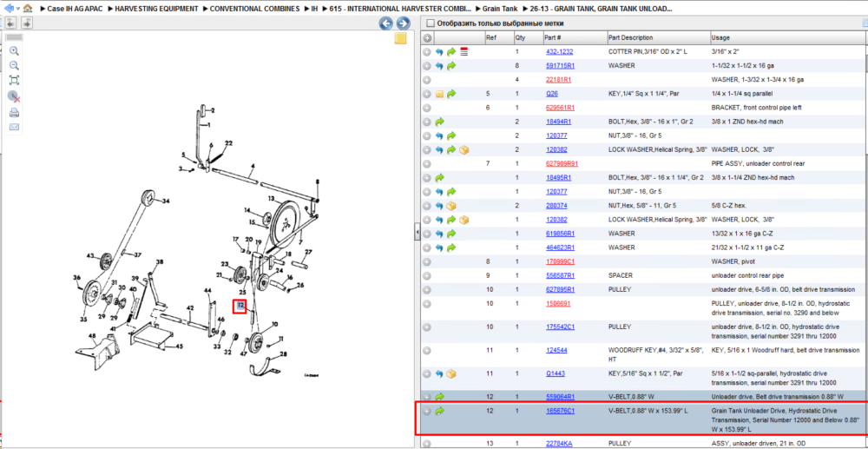Open breadcrumb 'CONVENTIONAL COMBINES'

(254, 9)
